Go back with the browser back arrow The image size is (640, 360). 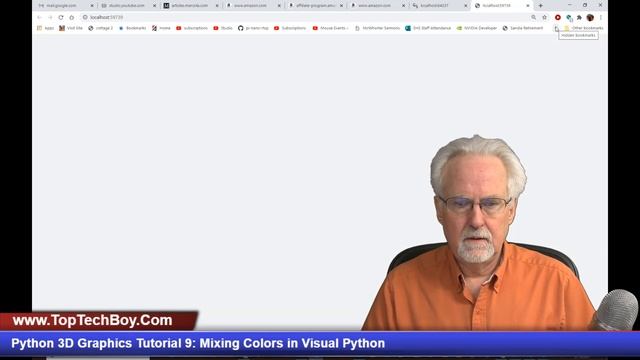pos(39,18)
